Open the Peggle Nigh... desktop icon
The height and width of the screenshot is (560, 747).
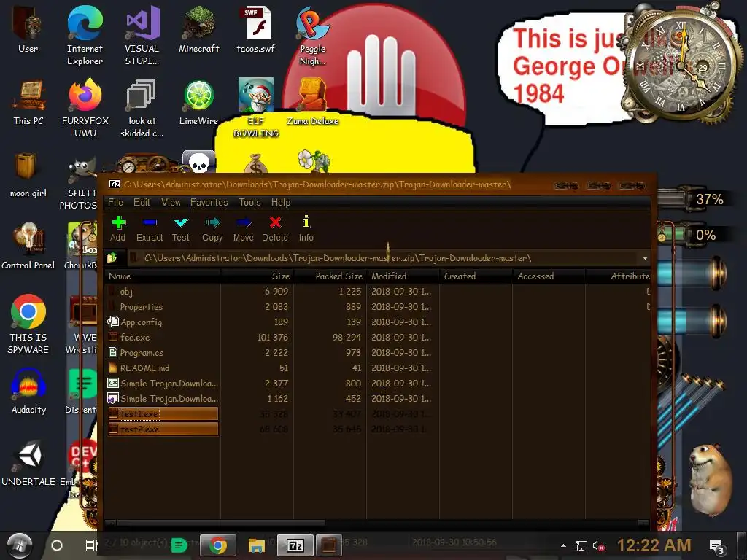tap(312, 36)
